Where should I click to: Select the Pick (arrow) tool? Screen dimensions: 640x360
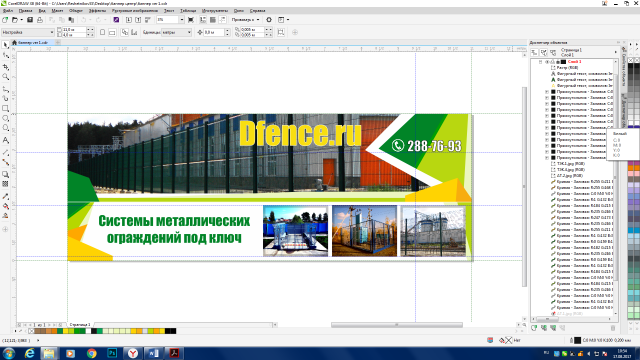tap(5, 44)
